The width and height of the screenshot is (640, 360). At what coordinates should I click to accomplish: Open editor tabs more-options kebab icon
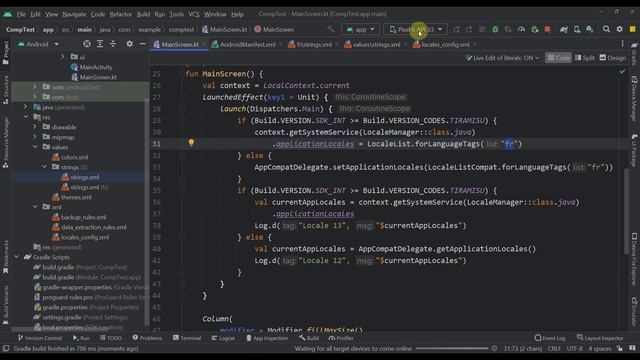[x=622, y=44]
